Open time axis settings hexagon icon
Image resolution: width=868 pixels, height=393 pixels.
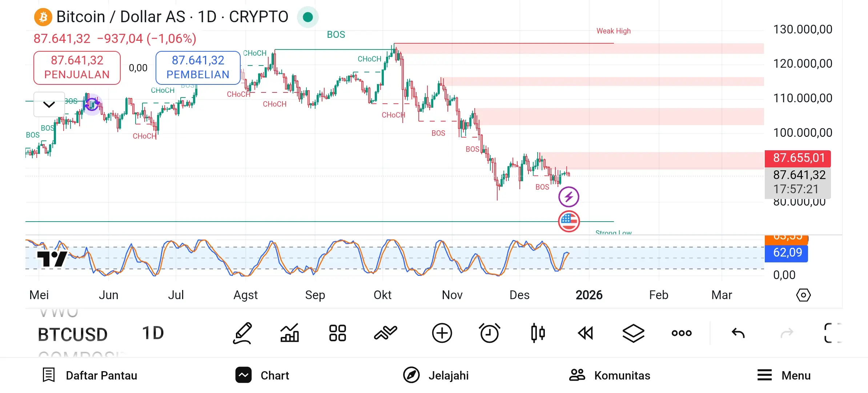(x=803, y=295)
